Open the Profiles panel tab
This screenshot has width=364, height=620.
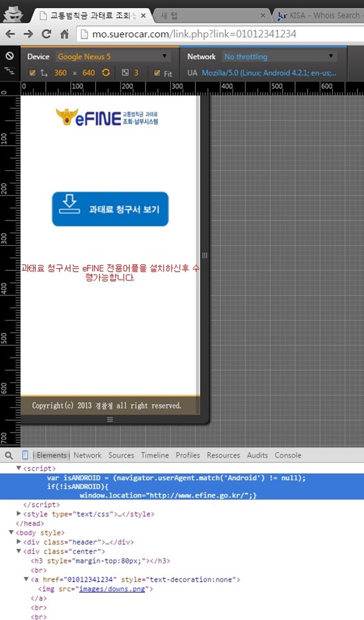(x=188, y=455)
